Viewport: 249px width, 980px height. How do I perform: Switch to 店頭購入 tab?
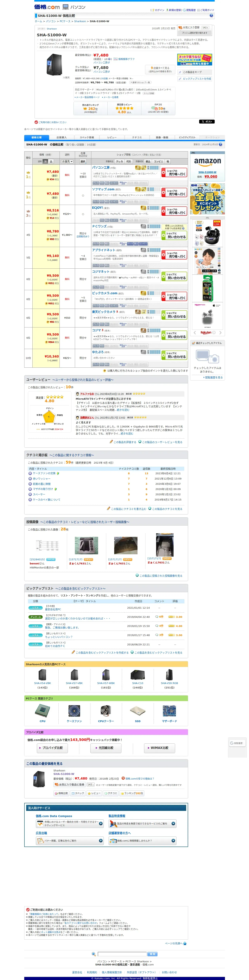pyautogui.click(x=62, y=137)
